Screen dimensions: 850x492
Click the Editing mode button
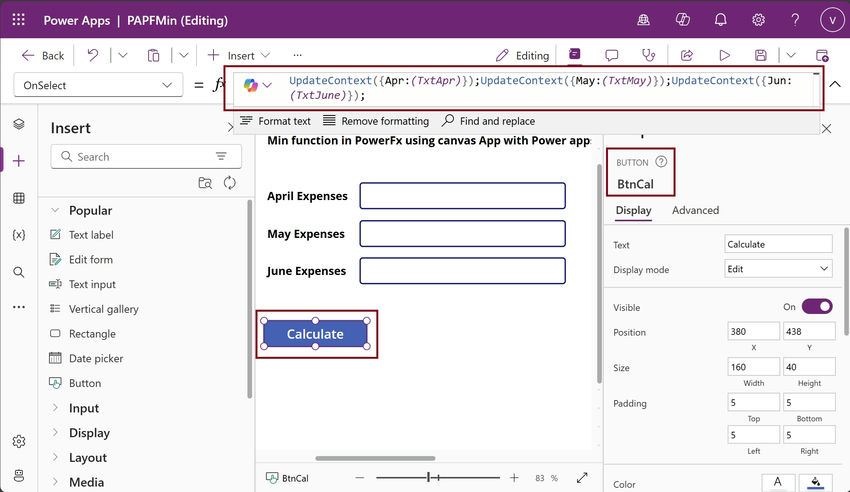pos(522,55)
